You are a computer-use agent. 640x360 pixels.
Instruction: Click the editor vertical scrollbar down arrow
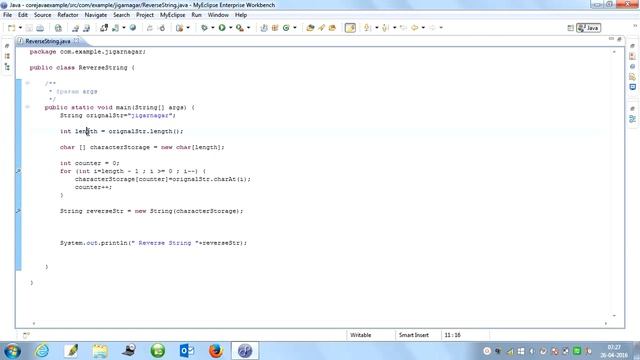pos(614,316)
